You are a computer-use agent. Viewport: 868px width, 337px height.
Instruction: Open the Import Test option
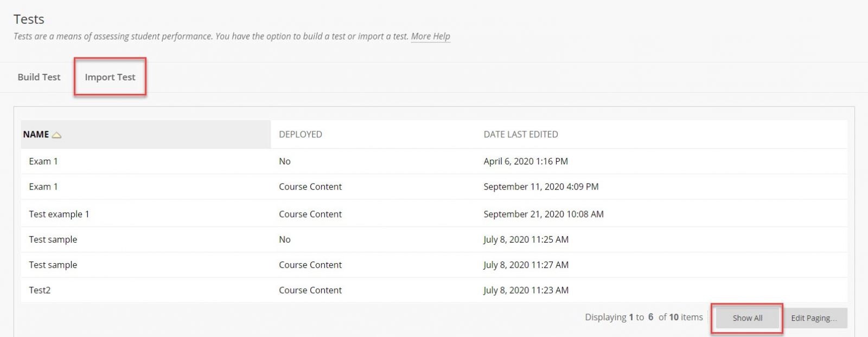[x=110, y=77]
